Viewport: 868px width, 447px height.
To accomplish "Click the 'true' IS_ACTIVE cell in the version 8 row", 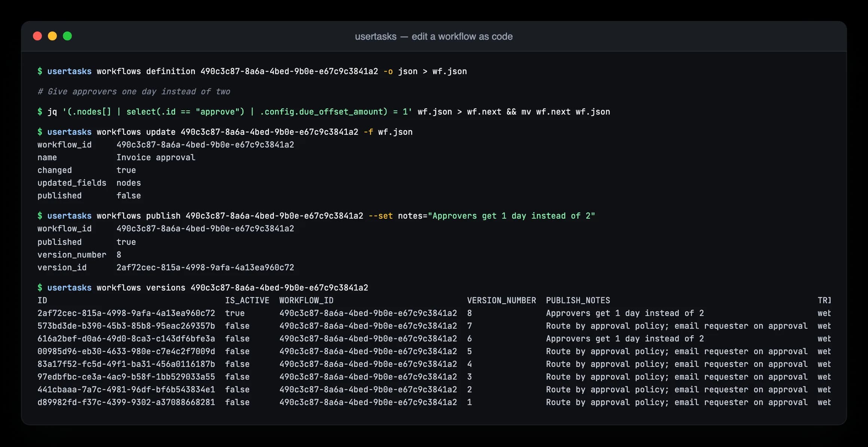I will pos(235,313).
